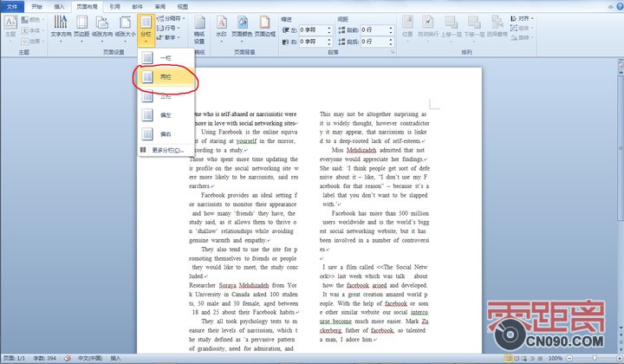Open the 行号 (Line Numbers) dropdown
This screenshot has height=364, width=624.
[169, 28]
